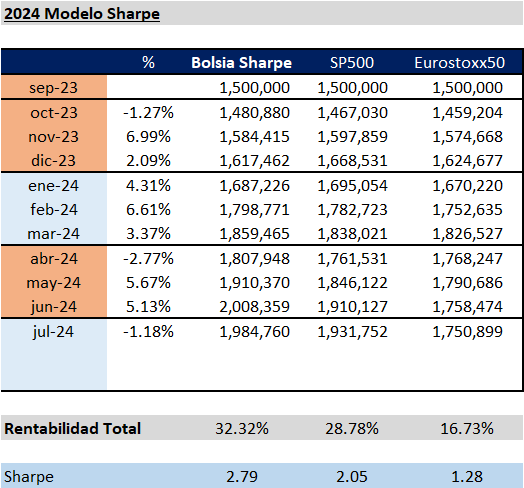This screenshot has height=488, width=524.
Task: Click the 4.31% cell for ene-24
Action: pyautogui.click(x=148, y=186)
